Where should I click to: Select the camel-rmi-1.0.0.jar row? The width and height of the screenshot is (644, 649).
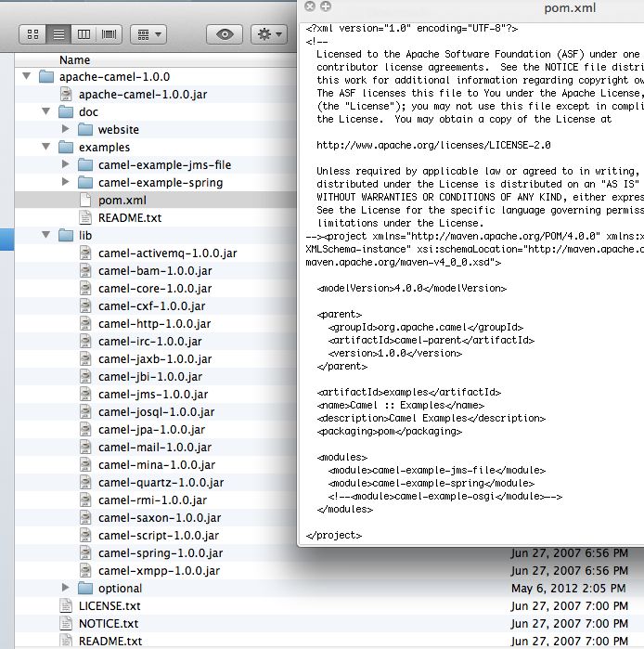click(156, 500)
